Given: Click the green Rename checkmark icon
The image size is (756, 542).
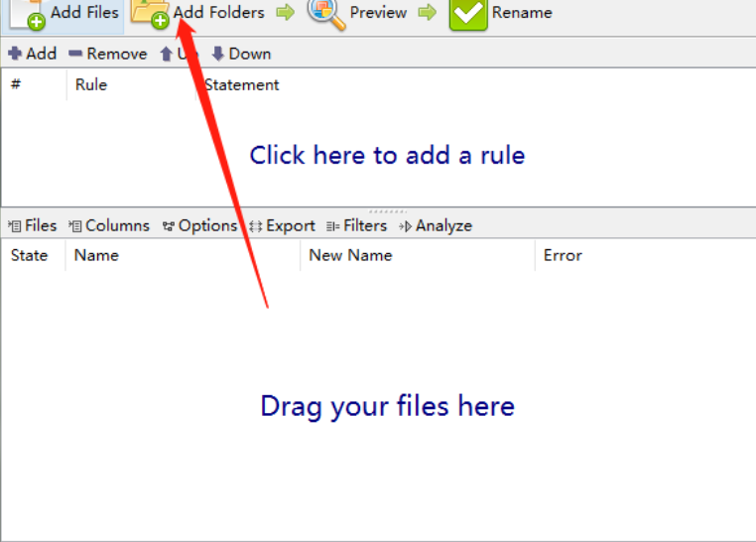Looking at the screenshot, I should [x=468, y=15].
